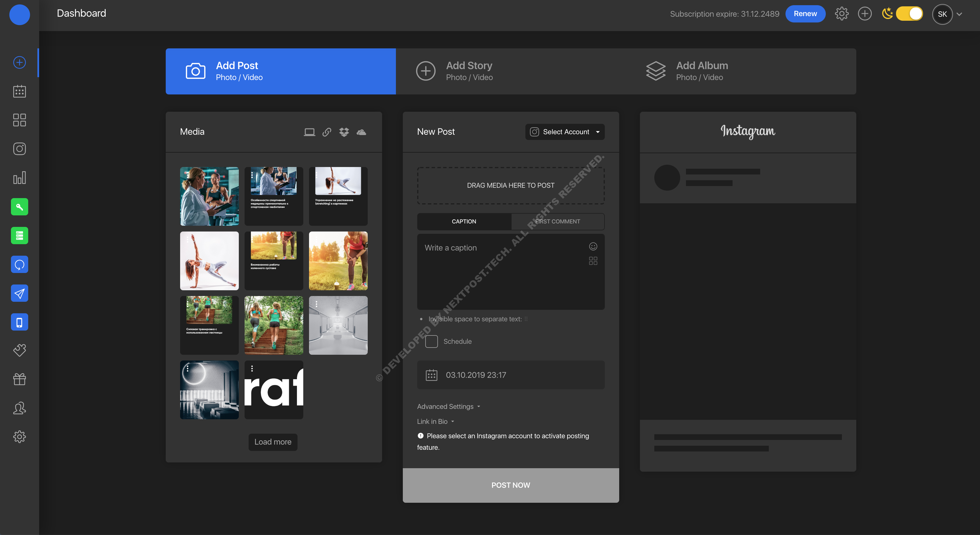Open the statistics bar chart sidebar icon
The width and height of the screenshot is (980, 535).
(19, 178)
